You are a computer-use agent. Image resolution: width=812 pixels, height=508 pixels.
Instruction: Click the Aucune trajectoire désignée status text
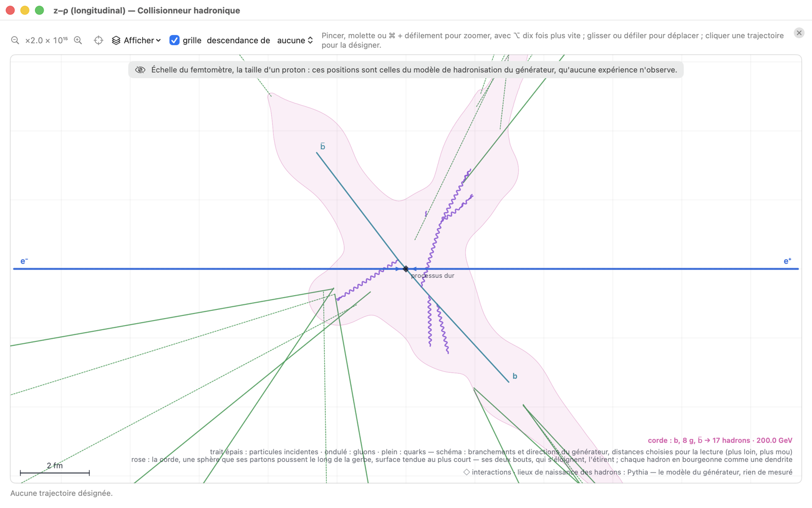(61, 493)
